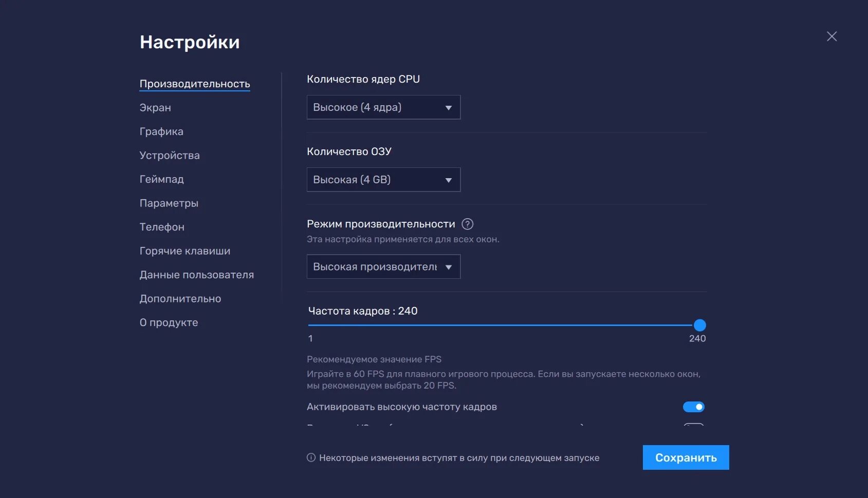Open the Телефон section
This screenshot has width=868, height=498.
[162, 227]
